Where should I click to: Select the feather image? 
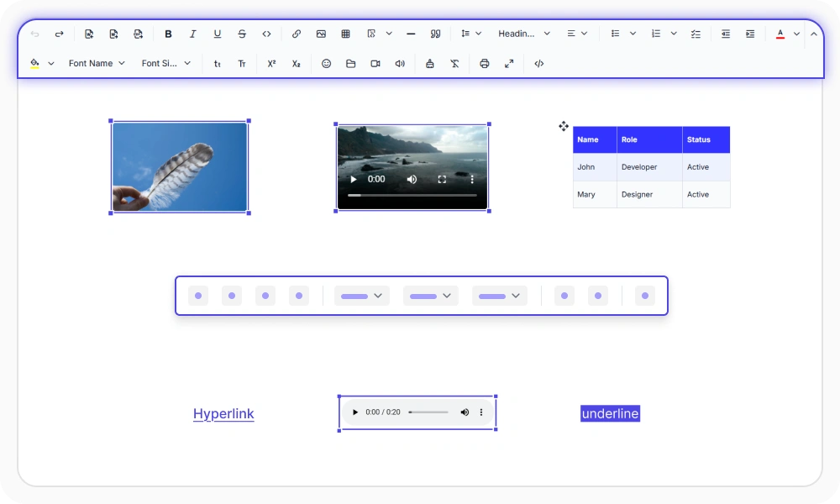(x=180, y=167)
